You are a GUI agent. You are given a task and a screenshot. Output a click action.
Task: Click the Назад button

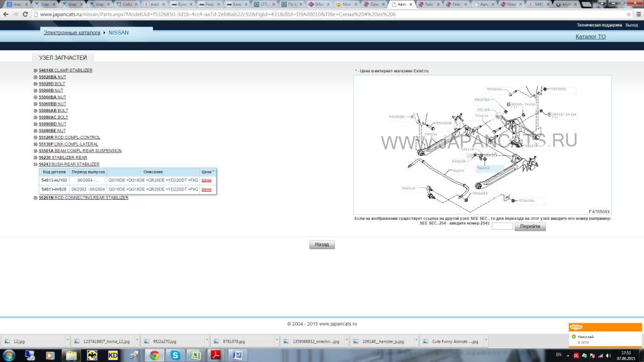pyautogui.click(x=322, y=244)
